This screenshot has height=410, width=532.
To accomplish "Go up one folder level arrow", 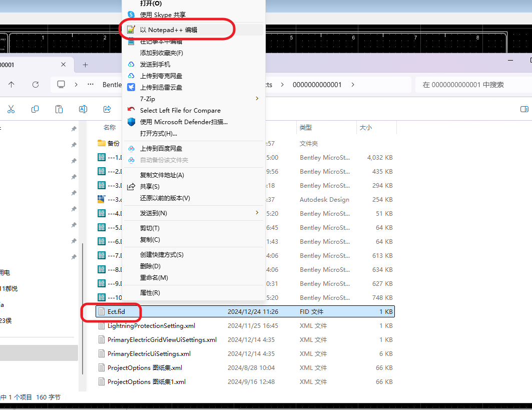I will pyautogui.click(x=11, y=85).
